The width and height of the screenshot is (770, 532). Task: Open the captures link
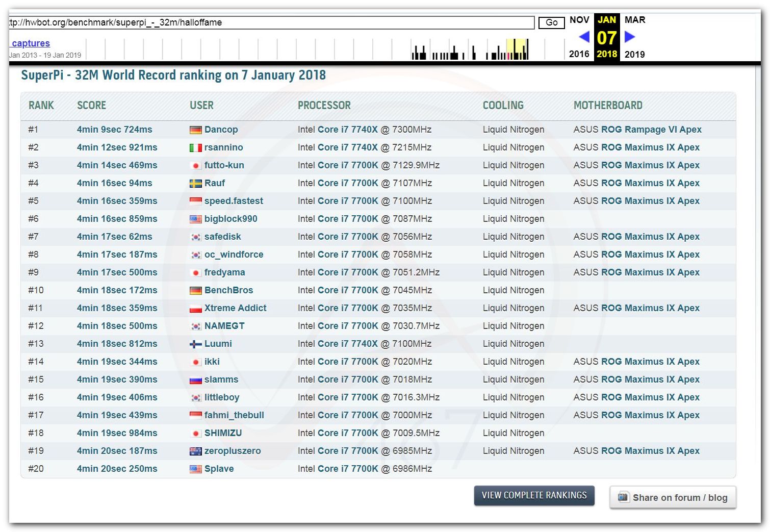click(31, 43)
